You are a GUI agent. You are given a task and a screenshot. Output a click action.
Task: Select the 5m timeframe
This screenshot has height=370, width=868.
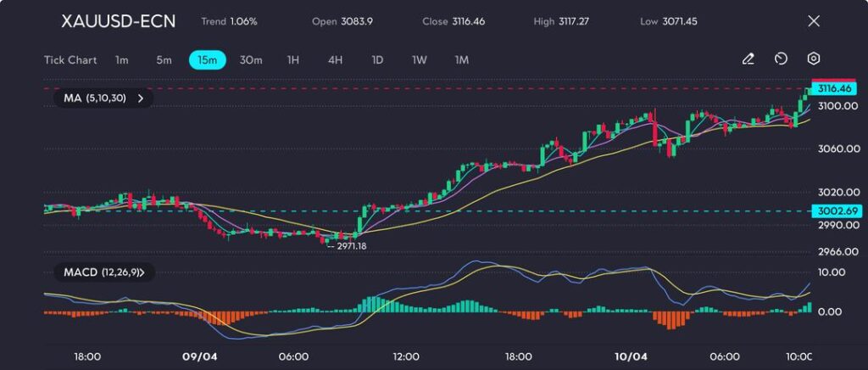coord(164,60)
